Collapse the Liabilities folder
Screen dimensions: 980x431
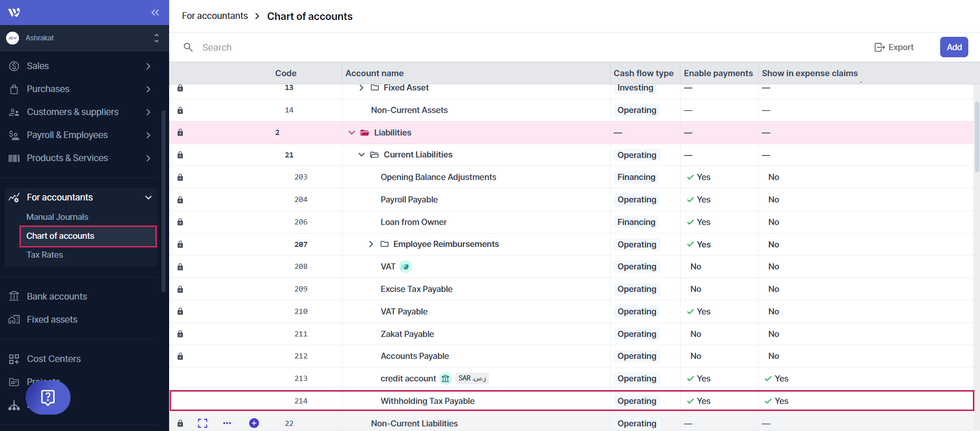(352, 133)
